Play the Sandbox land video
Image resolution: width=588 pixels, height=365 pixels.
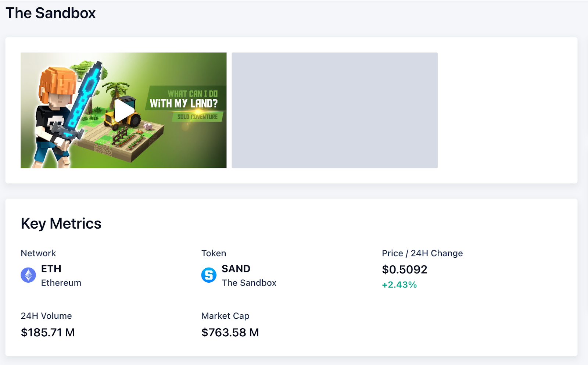(124, 110)
